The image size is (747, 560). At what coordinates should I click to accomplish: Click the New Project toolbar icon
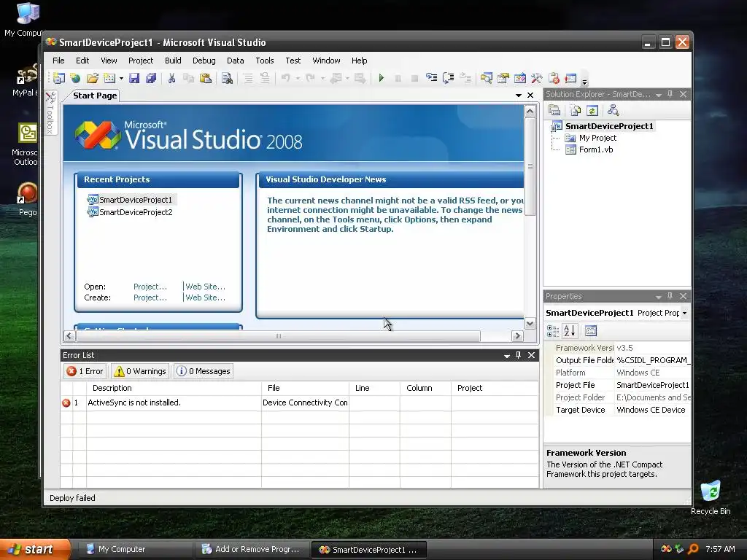pos(59,78)
